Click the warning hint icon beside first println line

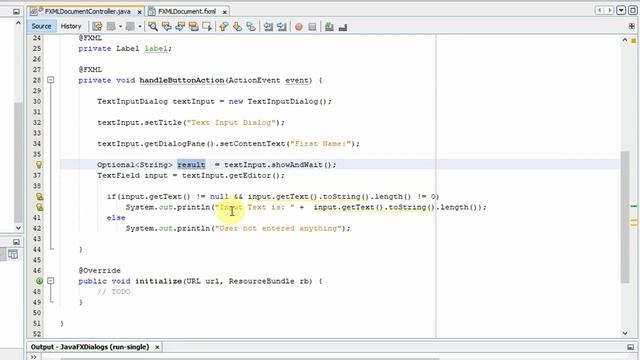click(39, 207)
